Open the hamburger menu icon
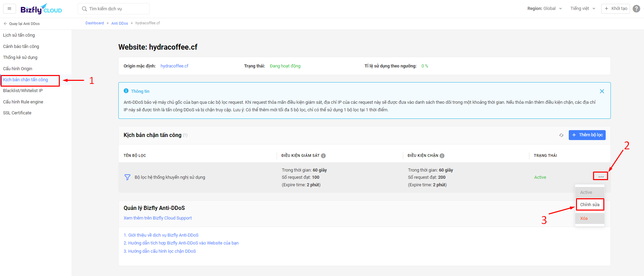The height and width of the screenshot is (276, 644). [x=9, y=9]
